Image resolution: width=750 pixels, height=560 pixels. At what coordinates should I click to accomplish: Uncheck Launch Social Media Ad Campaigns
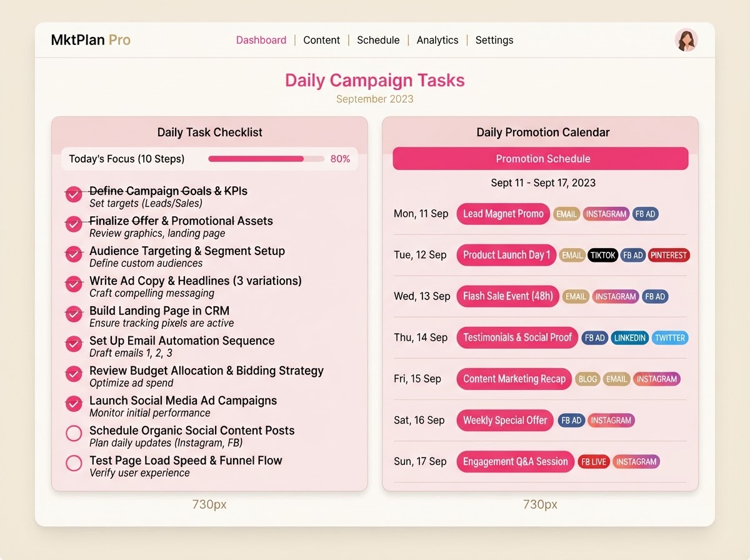[x=74, y=405]
